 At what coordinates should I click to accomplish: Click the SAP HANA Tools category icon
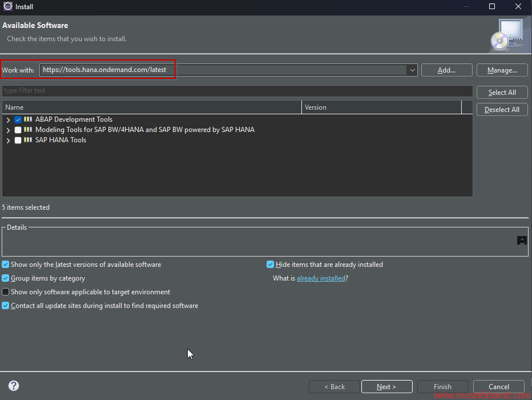click(x=28, y=140)
